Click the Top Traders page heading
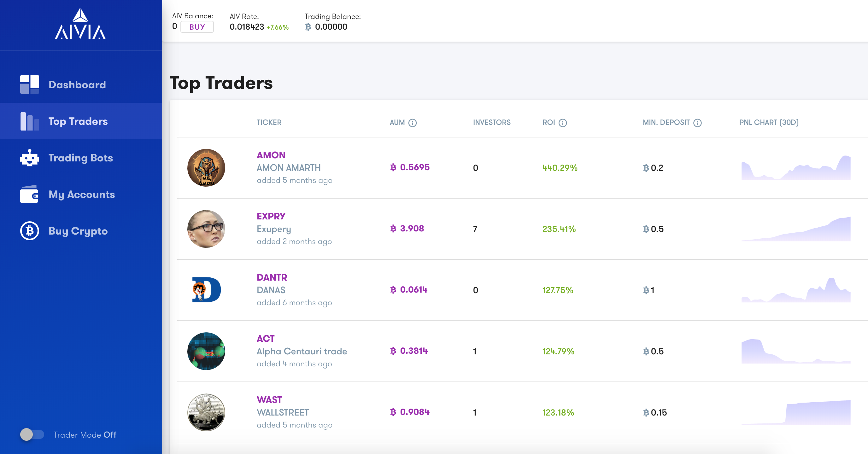Image resolution: width=868 pixels, height=454 pixels. coord(221,83)
